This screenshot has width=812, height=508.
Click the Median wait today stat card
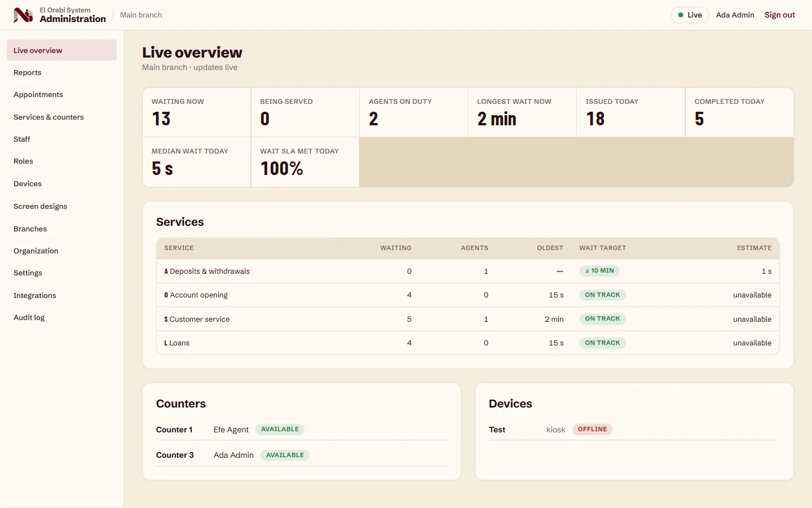(196, 162)
